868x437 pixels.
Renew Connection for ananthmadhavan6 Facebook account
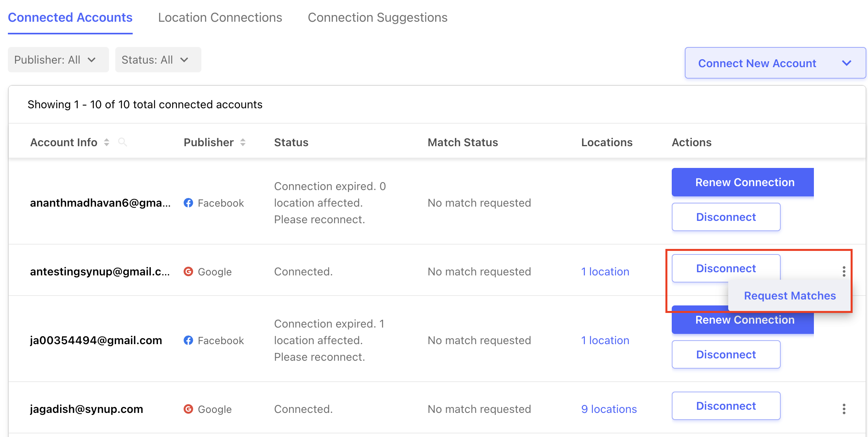pos(742,182)
